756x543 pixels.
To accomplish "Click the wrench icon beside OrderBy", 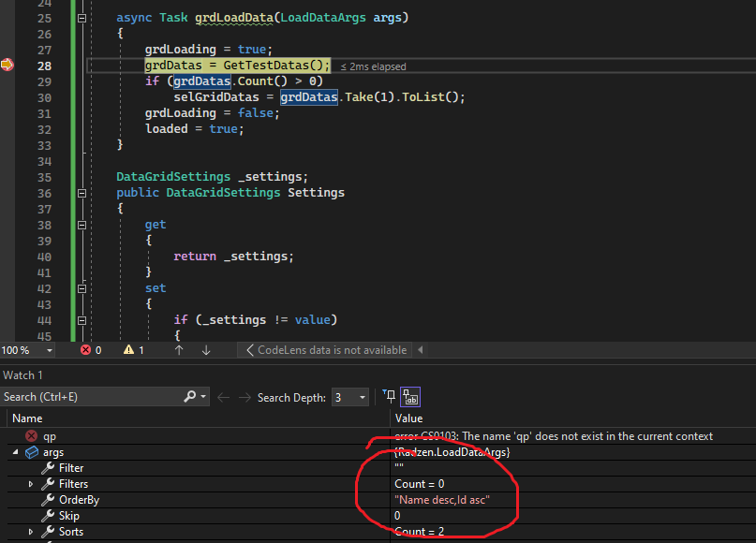I will coord(48,500).
